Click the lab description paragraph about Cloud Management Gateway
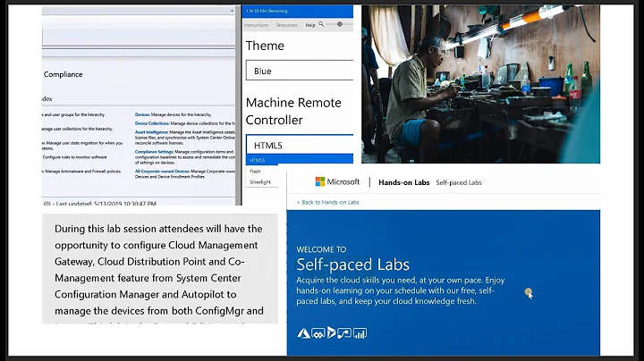Screen dimensions: 644x361 [159, 270]
